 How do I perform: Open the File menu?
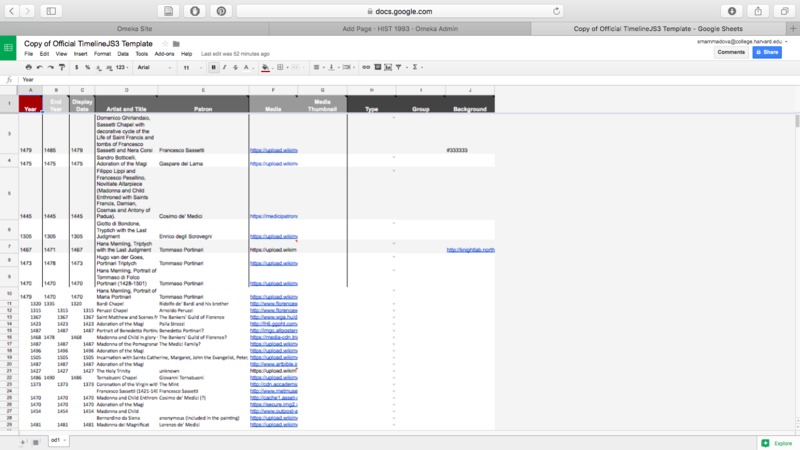pos(29,54)
